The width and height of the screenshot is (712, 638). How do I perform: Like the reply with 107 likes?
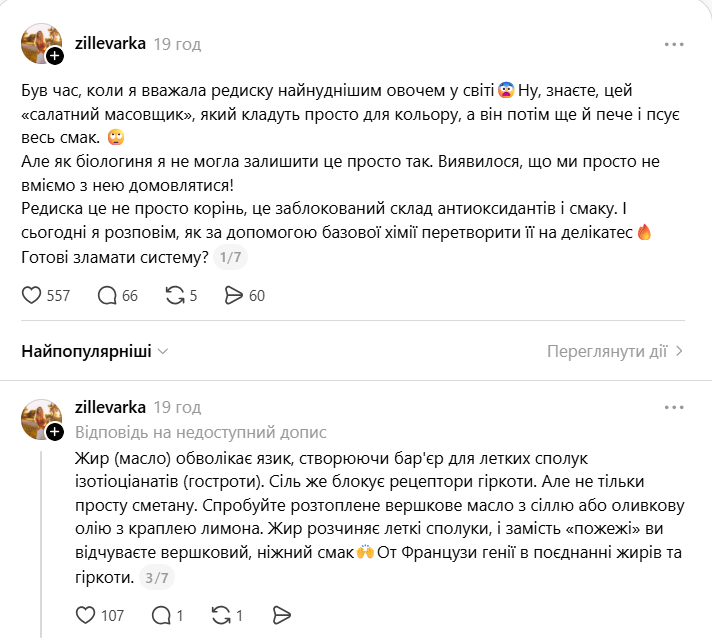[x=86, y=615]
